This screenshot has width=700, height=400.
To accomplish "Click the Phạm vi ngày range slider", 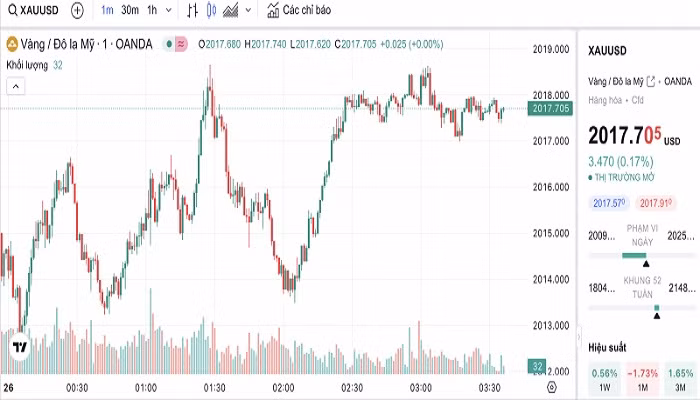I will (x=642, y=256).
